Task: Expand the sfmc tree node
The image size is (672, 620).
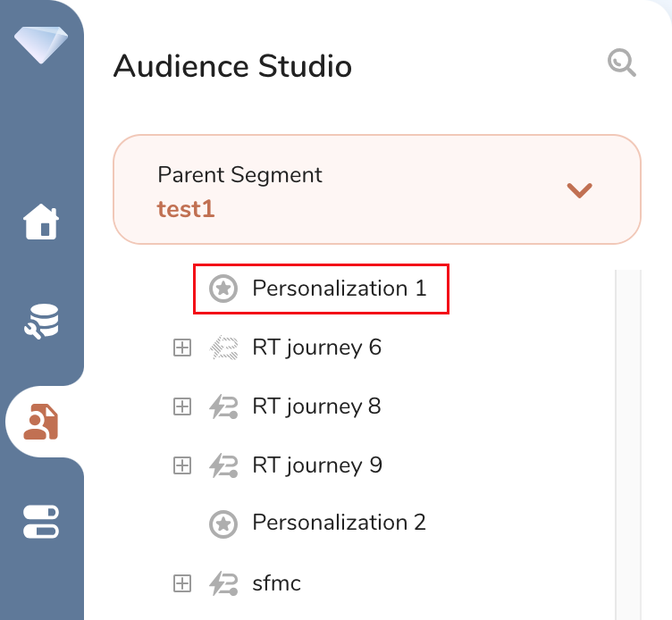Action: [182, 584]
